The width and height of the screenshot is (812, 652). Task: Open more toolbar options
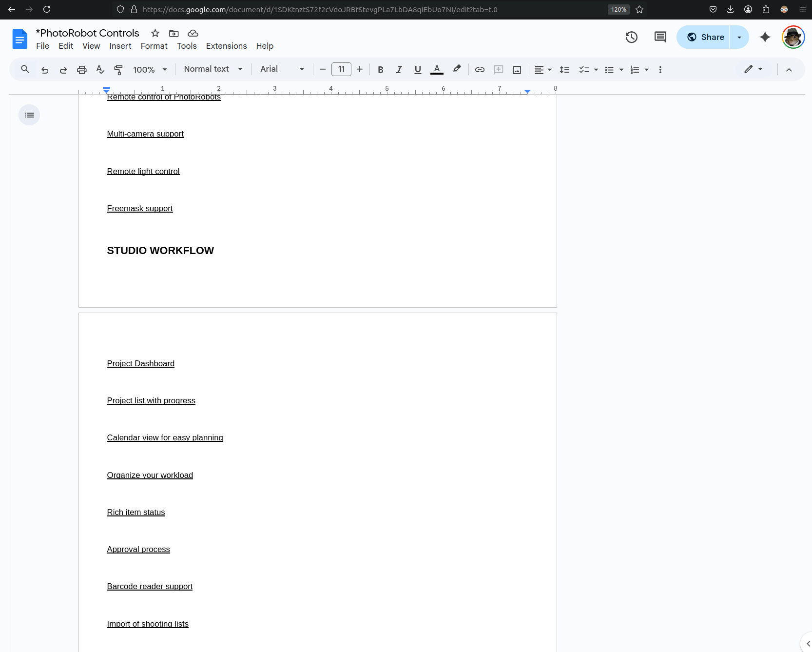click(660, 70)
